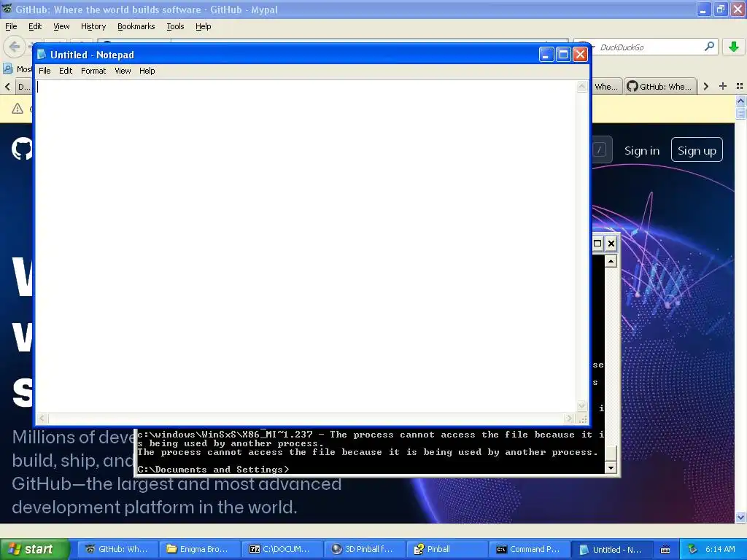Open Notepad View menu
The height and width of the screenshot is (560, 747).
pos(123,71)
